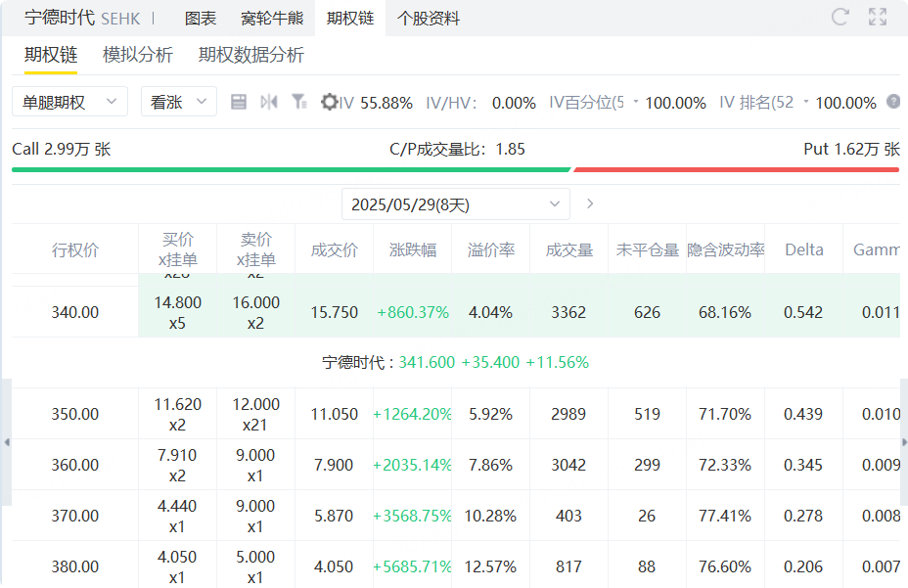This screenshot has height=588, width=908.
Task: Toggle the T-shaped mirrored chain layout
Action: 269,102
